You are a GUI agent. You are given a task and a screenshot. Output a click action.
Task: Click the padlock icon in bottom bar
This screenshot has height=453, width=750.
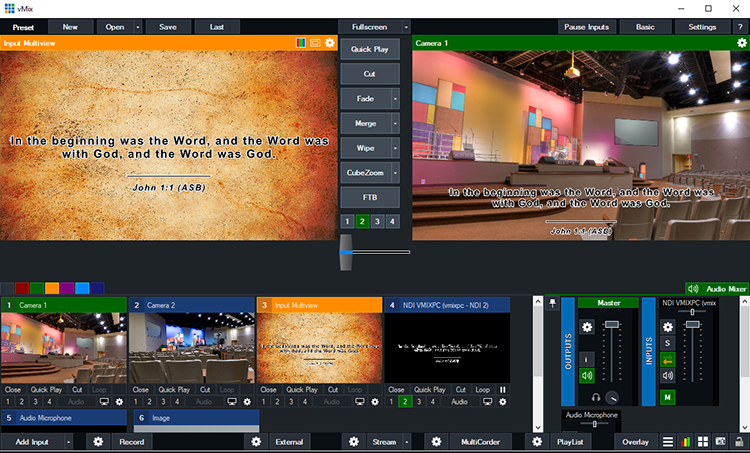pyautogui.click(x=739, y=441)
